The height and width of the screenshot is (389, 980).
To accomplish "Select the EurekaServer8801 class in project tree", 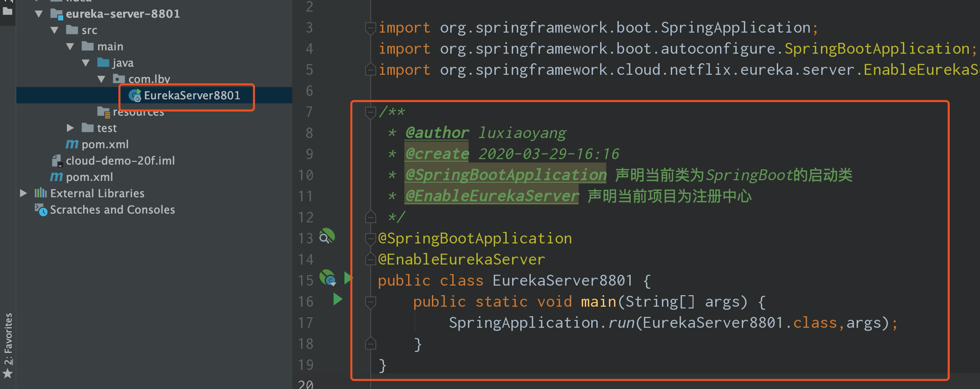I will (192, 96).
